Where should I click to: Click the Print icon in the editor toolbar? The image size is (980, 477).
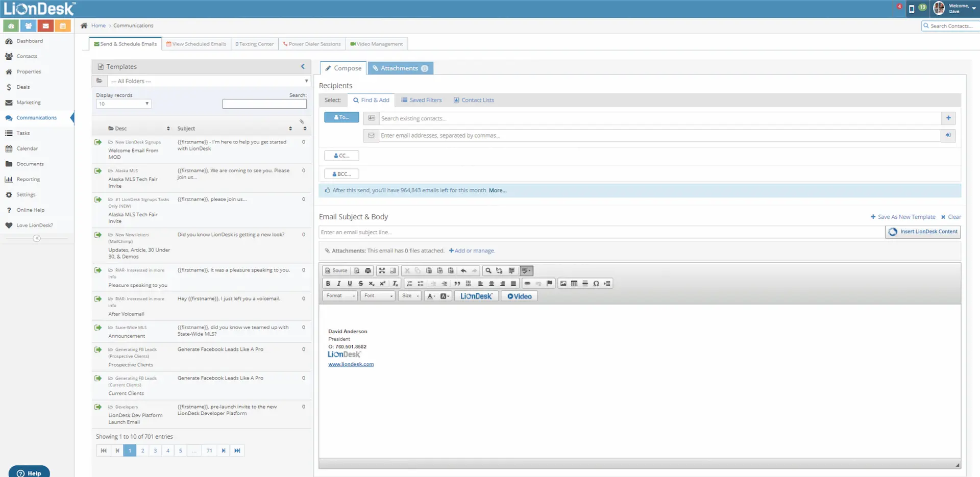point(368,271)
